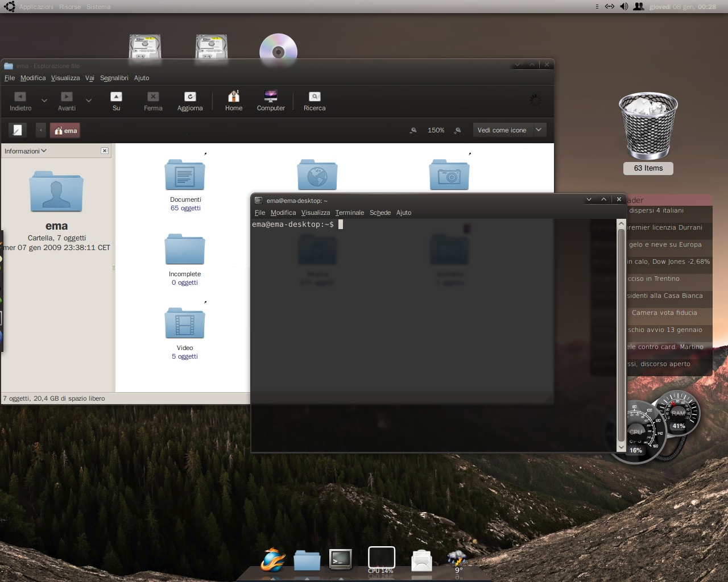Reload folder with Aggiorna
The image size is (728, 582).
190,102
